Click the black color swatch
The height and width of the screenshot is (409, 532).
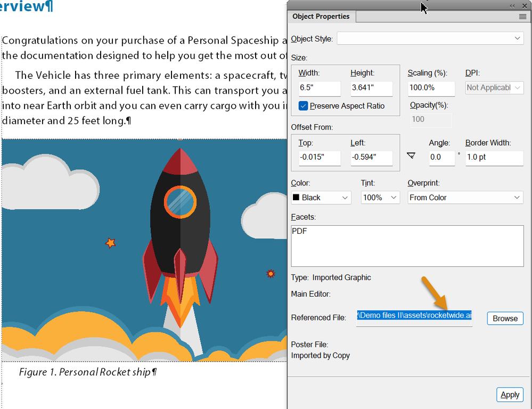[296, 197]
